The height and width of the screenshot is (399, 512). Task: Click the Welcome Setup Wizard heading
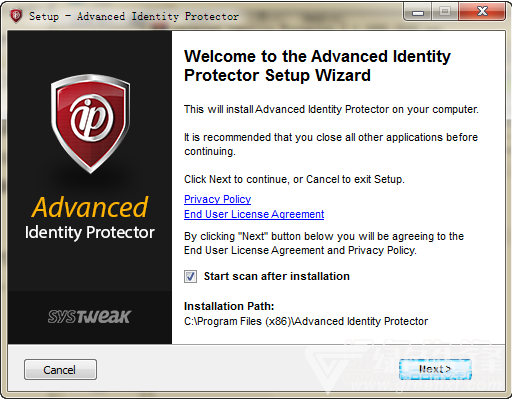click(x=317, y=66)
